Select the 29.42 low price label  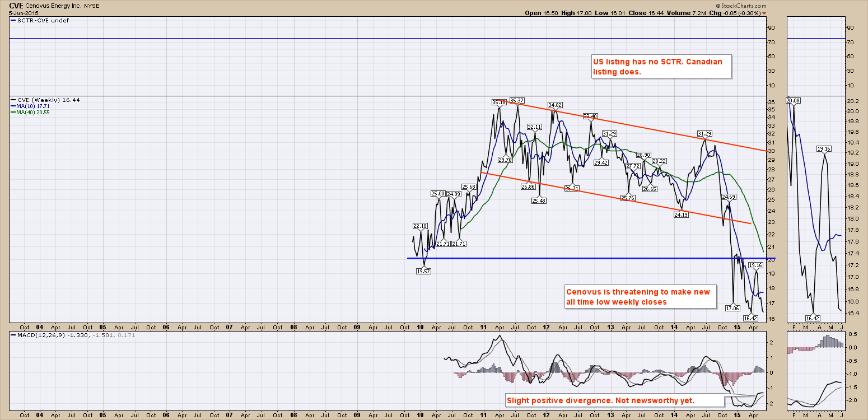(x=601, y=162)
